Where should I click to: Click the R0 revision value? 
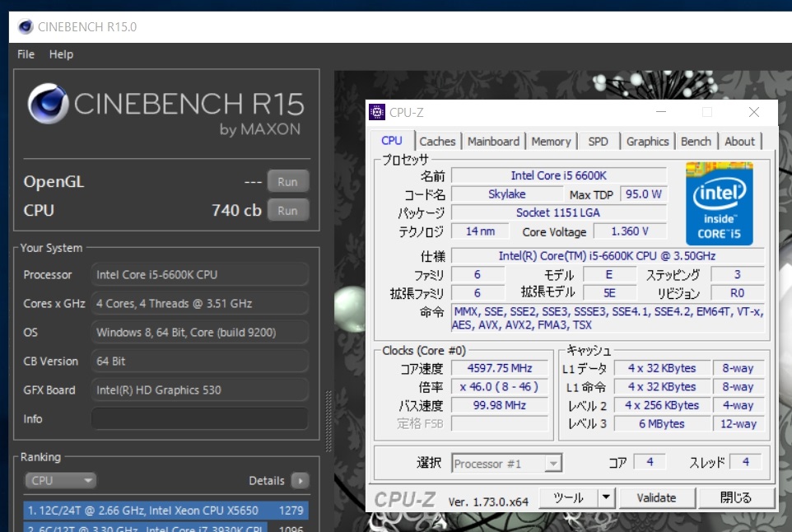tap(737, 293)
